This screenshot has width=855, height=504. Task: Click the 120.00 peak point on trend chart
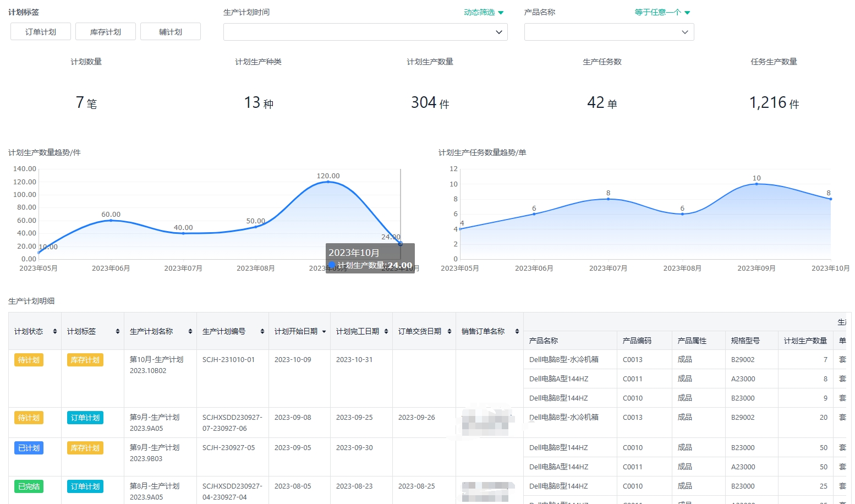[328, 182]
